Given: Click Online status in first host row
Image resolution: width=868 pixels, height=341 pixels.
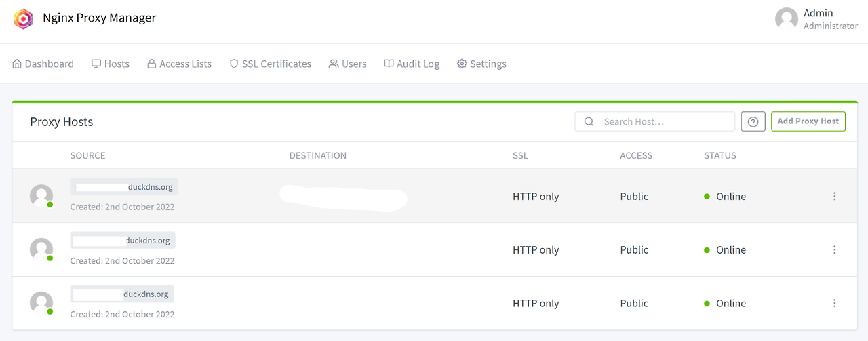Looking at the screenshot, I should [725, 196].
